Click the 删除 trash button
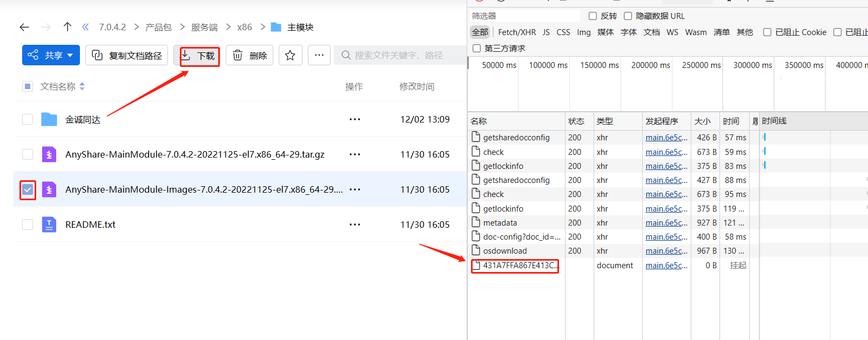This screenshot has width=868, height=340. click(250, 55)
